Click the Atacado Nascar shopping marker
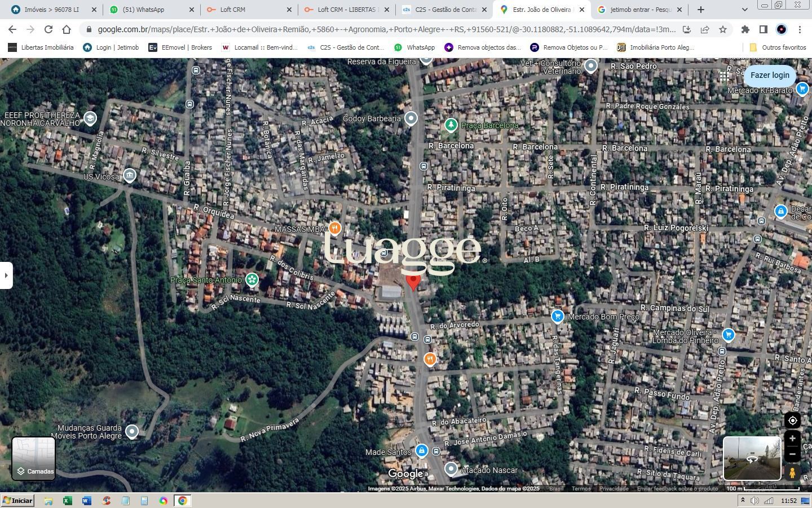 [x=451, y=469]
